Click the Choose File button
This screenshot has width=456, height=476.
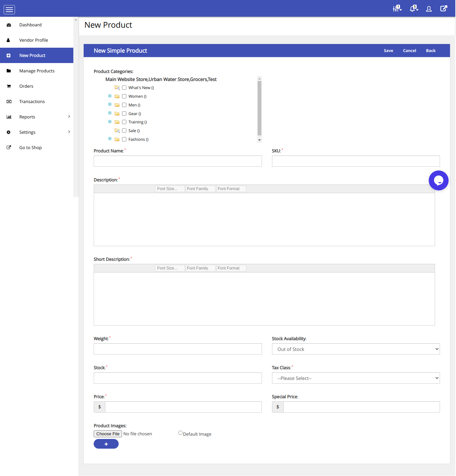coord(108,434)
